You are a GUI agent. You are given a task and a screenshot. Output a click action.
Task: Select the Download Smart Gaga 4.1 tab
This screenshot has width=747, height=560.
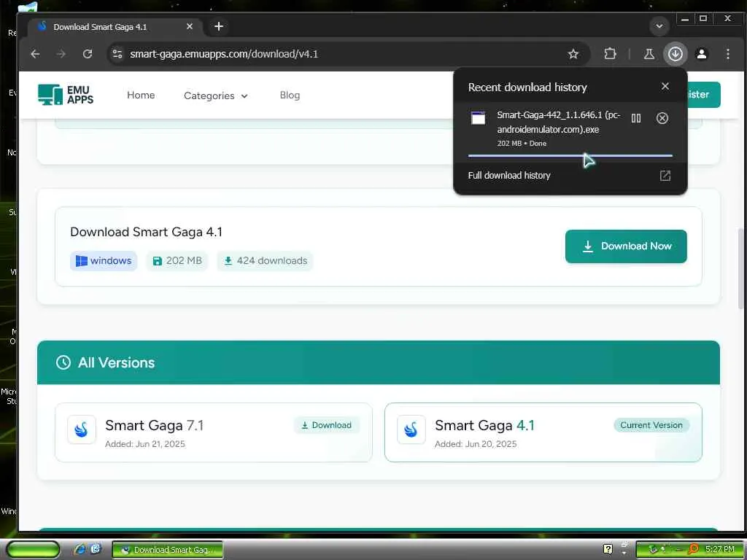(115, 27)
